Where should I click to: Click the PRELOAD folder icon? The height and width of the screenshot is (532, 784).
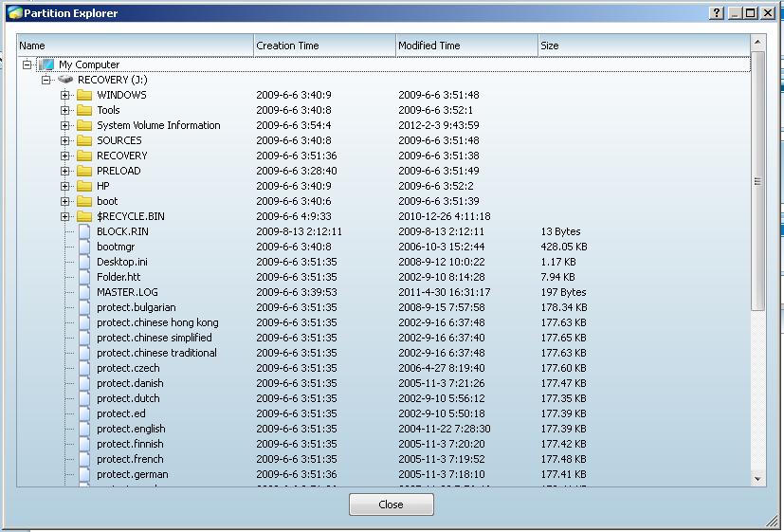click(84, 171)
